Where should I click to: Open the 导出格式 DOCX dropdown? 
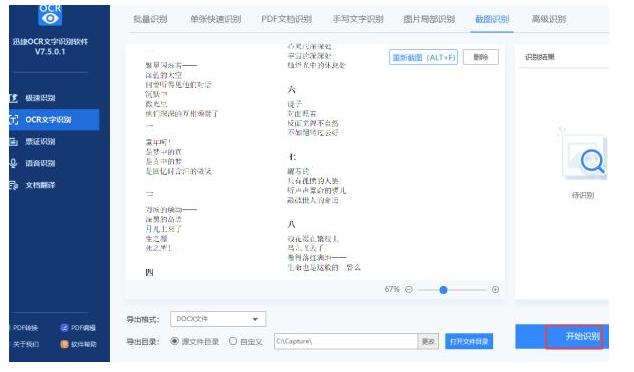pyautogui.click(x=218, y=319)
